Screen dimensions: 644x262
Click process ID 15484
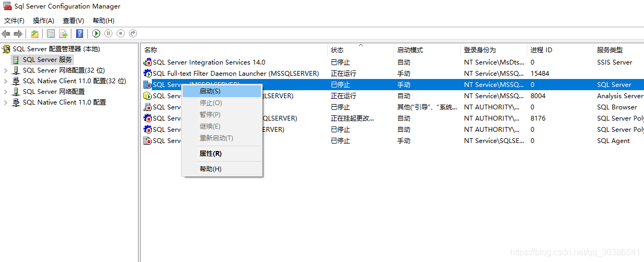tap(540, 74)
